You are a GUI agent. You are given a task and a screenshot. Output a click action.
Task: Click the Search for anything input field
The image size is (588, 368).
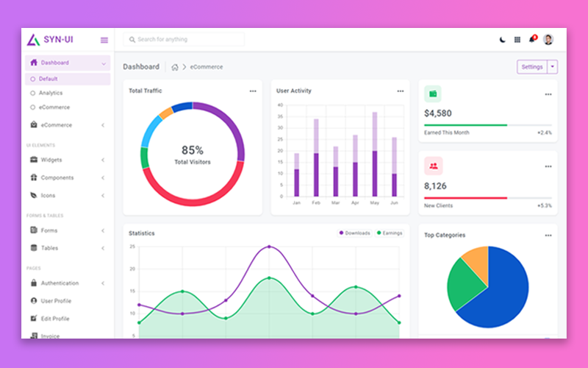[184, 40]
